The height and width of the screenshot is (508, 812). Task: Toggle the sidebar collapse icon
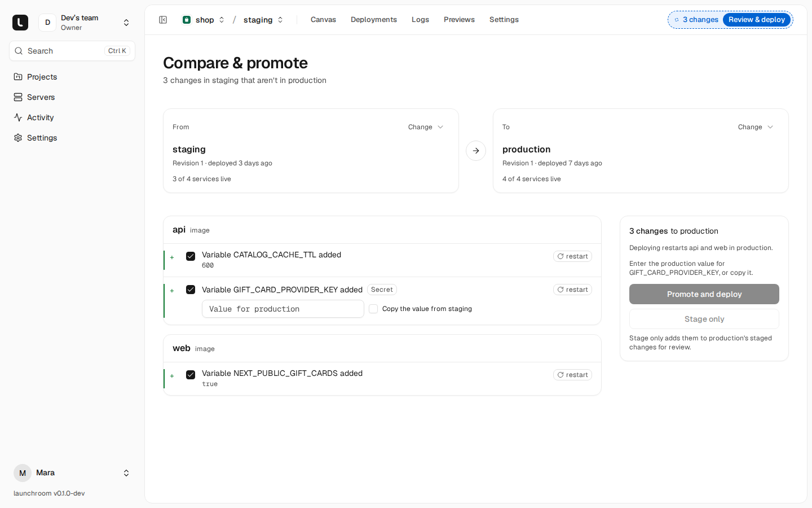(x=163, y=20)
